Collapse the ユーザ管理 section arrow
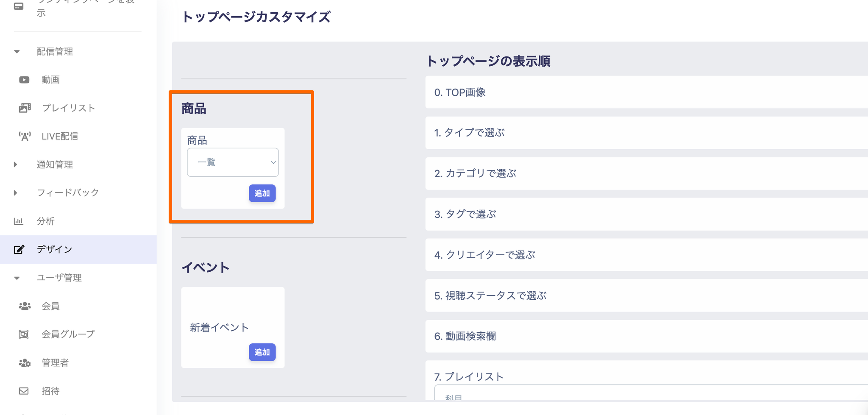This screenshot has height=415, width=868. pos(17,278)
